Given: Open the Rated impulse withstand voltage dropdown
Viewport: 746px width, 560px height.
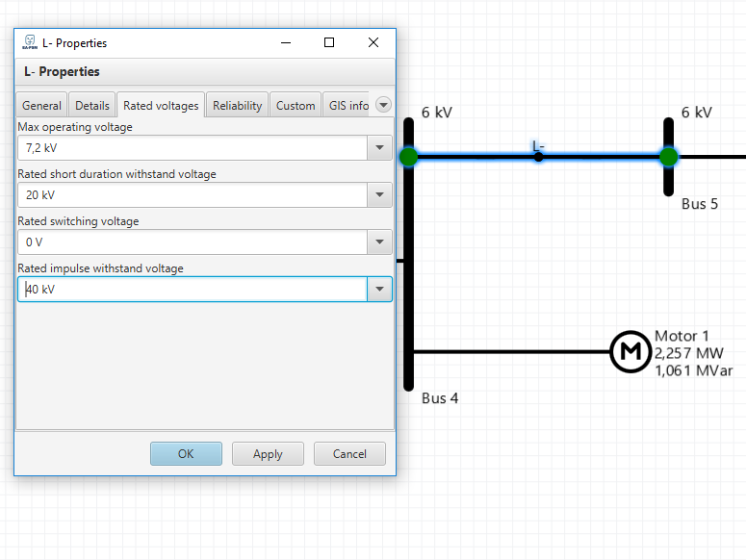Looking at the screenshot, I should pyautogui.click(x=379, y=289).
